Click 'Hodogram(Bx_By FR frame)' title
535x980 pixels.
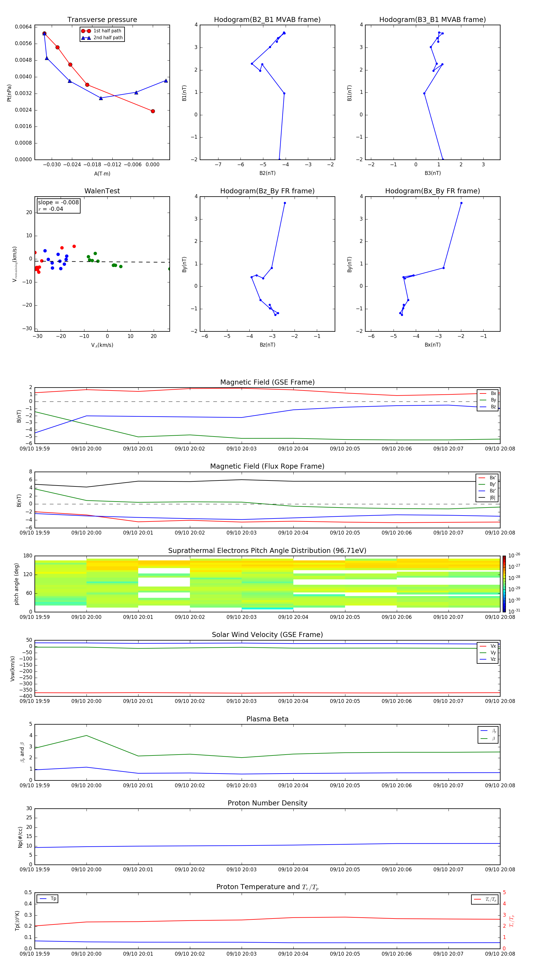point(432,191)
